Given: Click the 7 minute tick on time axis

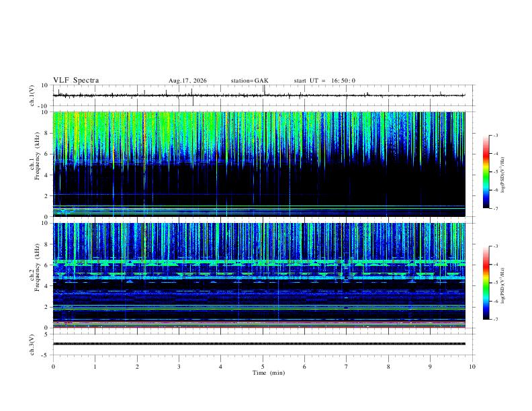Looking at the screenshot, I should [347, 367].
